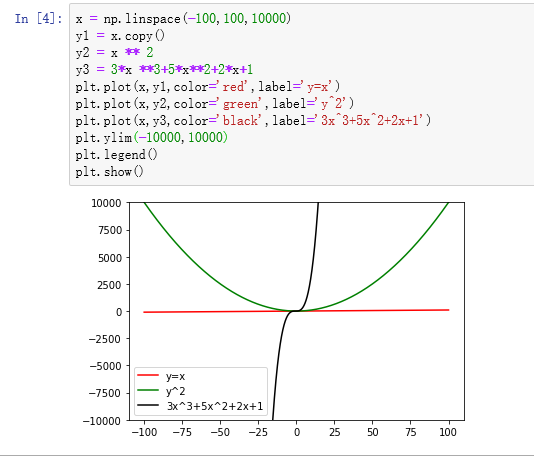Click the 'black' color string in code

point(240,121)
